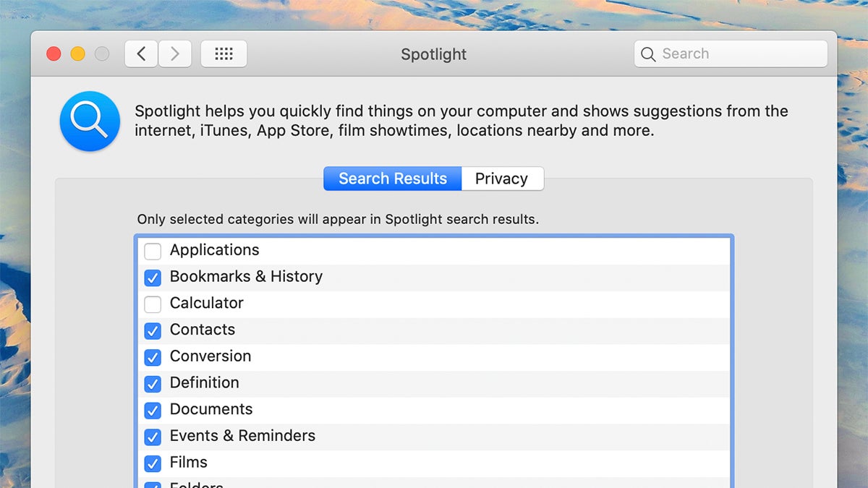Uncheck the Conversion category
Viewport: 868px width, 488px height.
(153, 357)
